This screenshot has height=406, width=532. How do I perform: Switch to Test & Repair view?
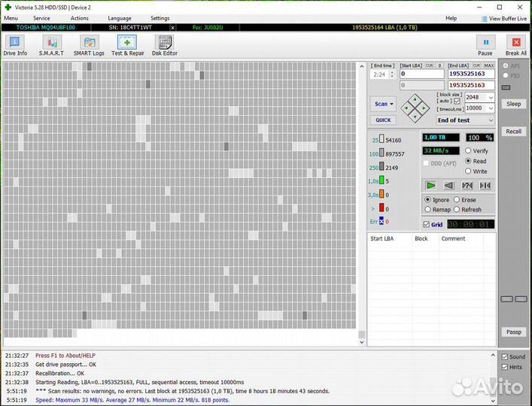click(x=127, y=46)
